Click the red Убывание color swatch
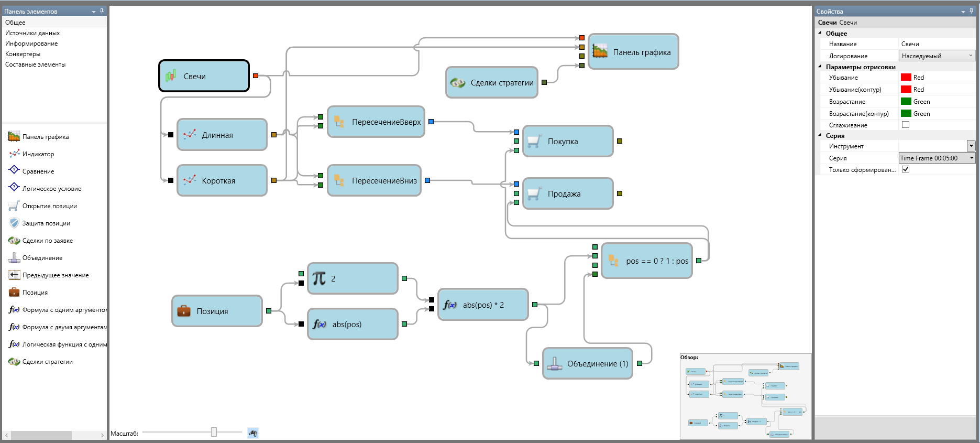This screenshot has height=443, width=980. [906, 77]
